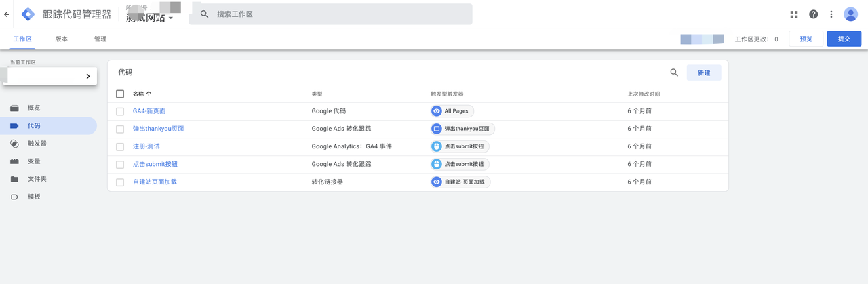This screenshot has height=284, width=868.
Task: Click the All Pages trigger chip
Action: [452, 111]
